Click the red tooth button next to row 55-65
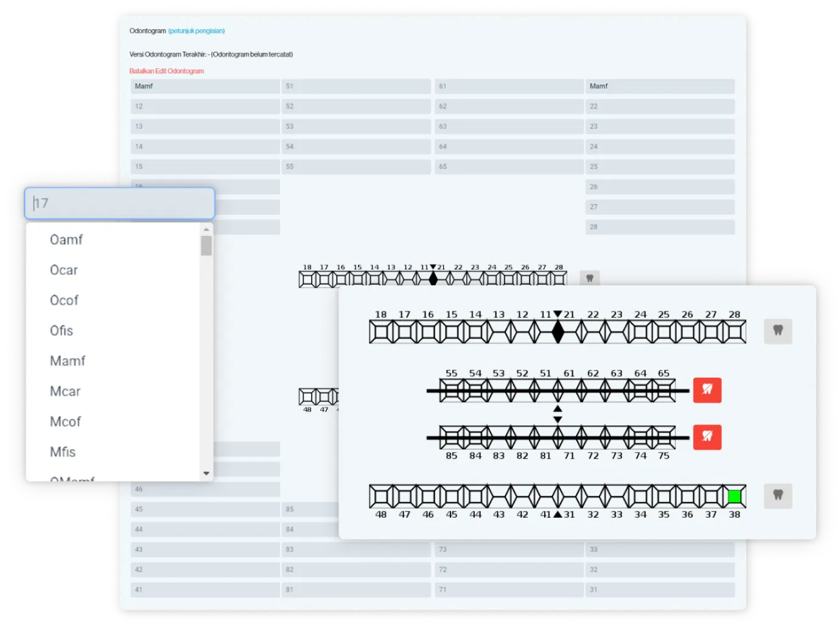This screenshot has height=626, width=840. pyautogui.click(x=707, y=390)
